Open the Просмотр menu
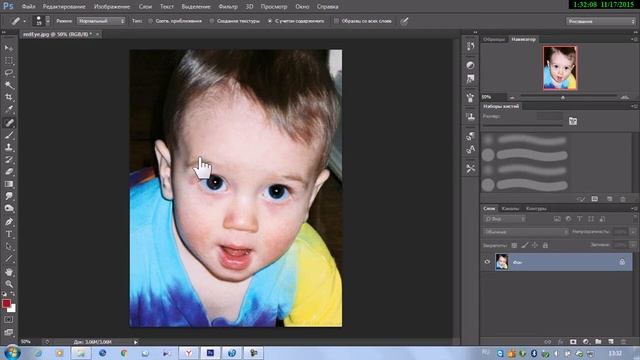The width and height of the screenshot is (640, 360). click(x=273, y=7)
